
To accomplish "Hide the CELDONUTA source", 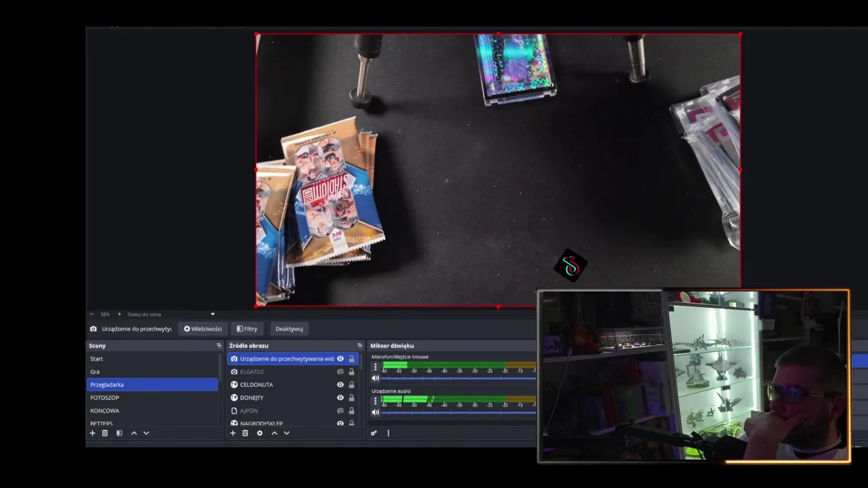I will (340, 384).
